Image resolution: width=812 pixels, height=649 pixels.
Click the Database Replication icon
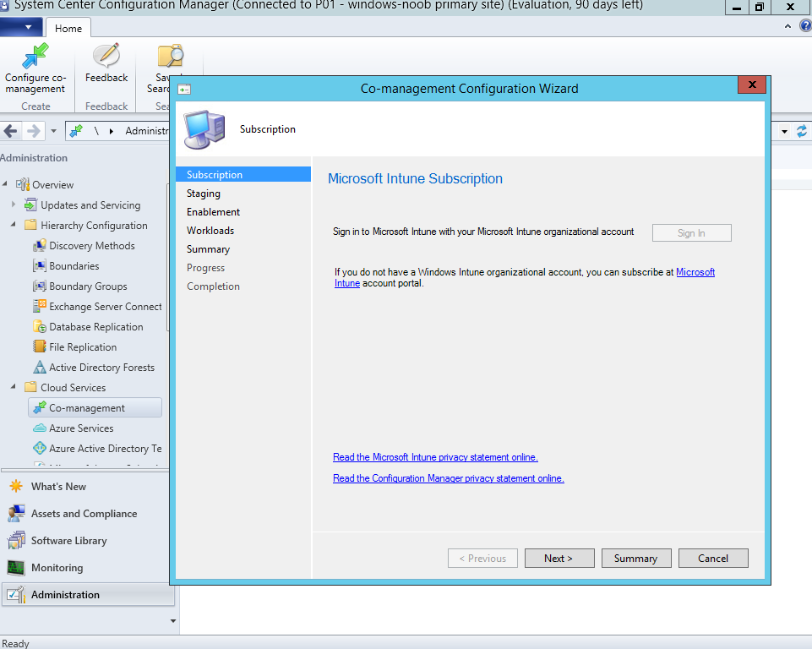pos(40,326)
